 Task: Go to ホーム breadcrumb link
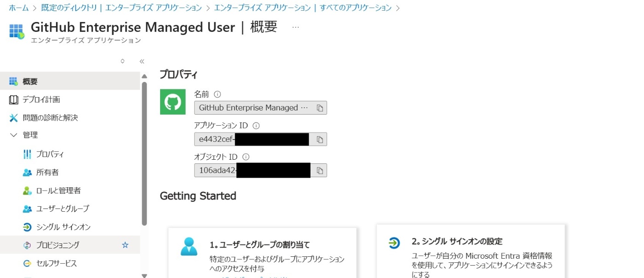(19, 8)
